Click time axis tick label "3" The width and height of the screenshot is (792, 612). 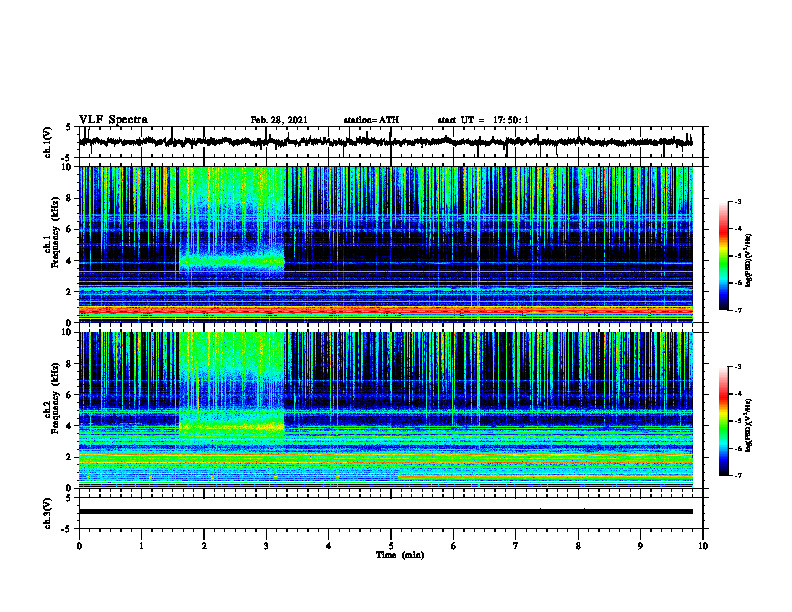[266, 546]
